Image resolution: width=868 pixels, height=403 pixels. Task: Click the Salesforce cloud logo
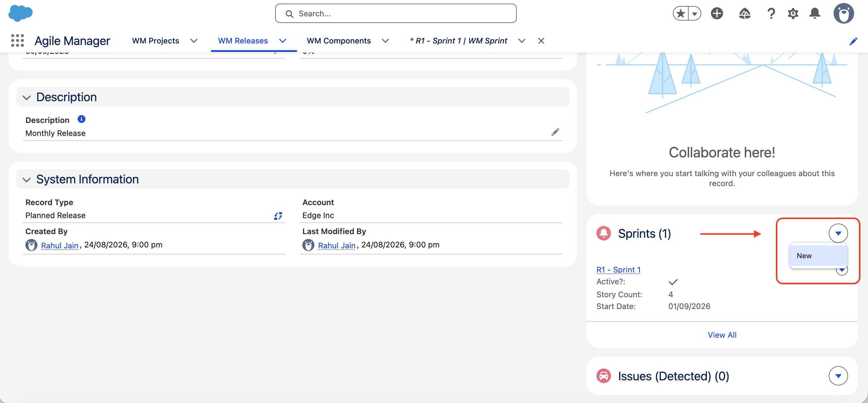pos(20,14)
